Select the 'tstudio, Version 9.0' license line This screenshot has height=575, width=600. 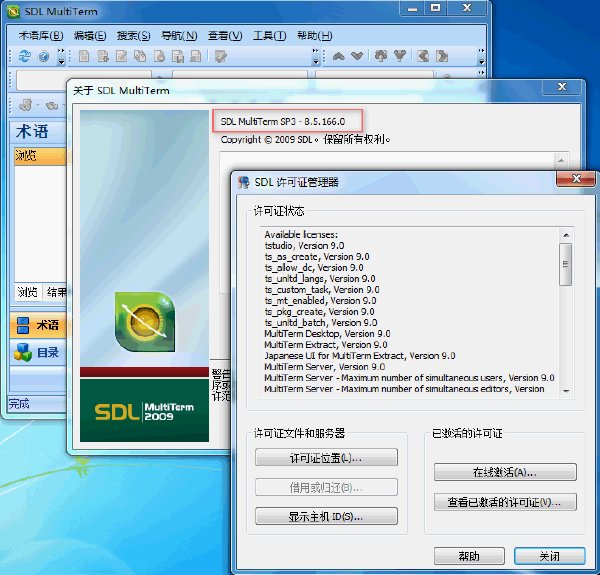point(304,246)
